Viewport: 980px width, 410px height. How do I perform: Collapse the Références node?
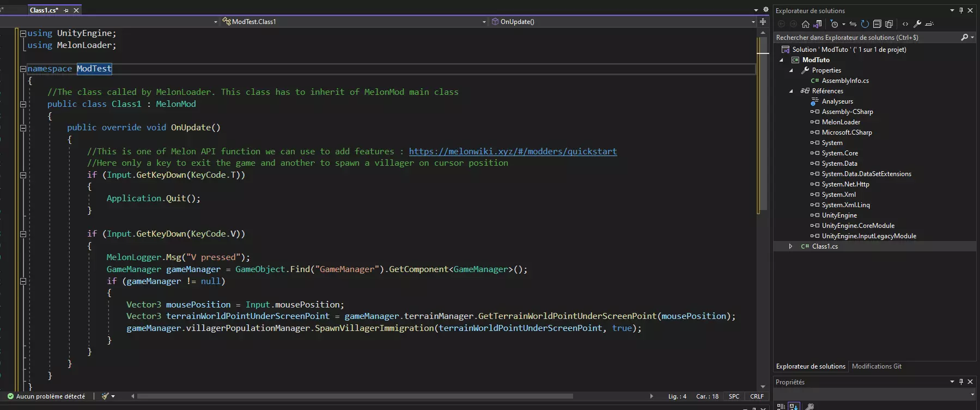791,91
